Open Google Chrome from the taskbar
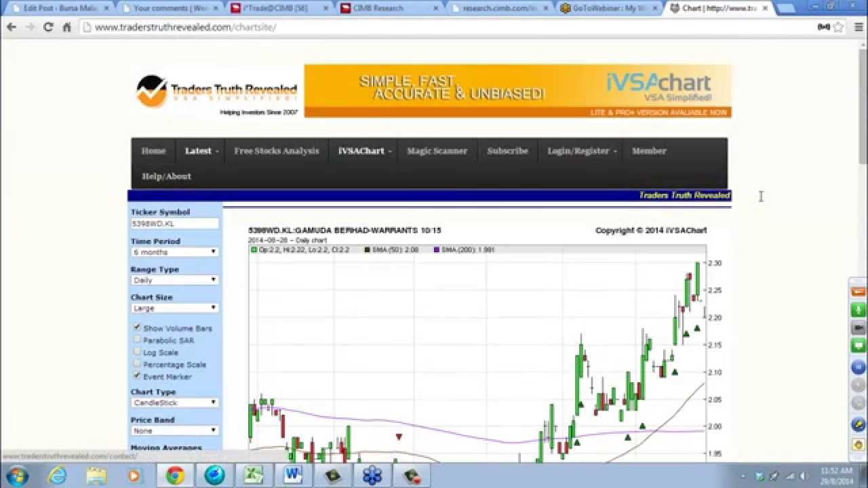 175,476
